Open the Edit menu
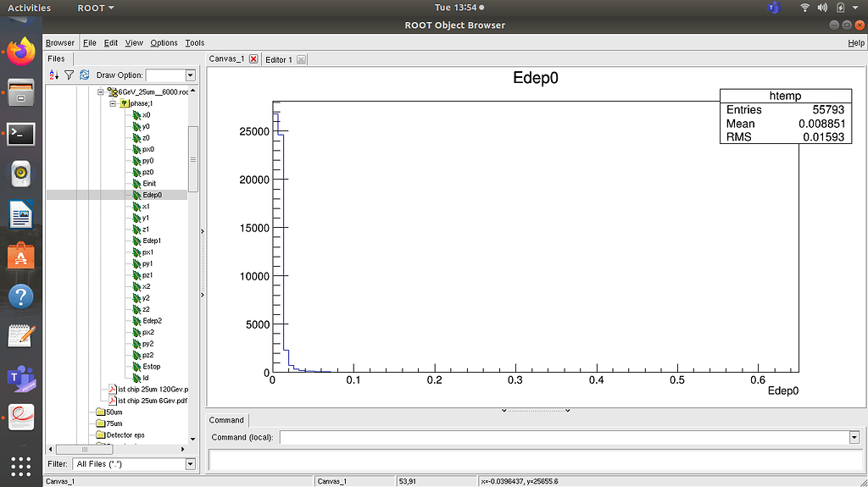868x487 pixels. tap(111, 42)
